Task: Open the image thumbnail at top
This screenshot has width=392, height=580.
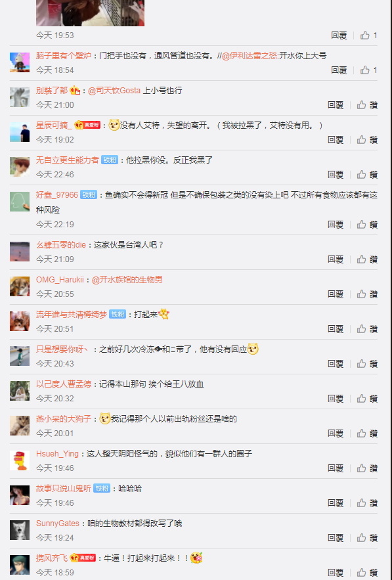Action: (x=90, y=13)
